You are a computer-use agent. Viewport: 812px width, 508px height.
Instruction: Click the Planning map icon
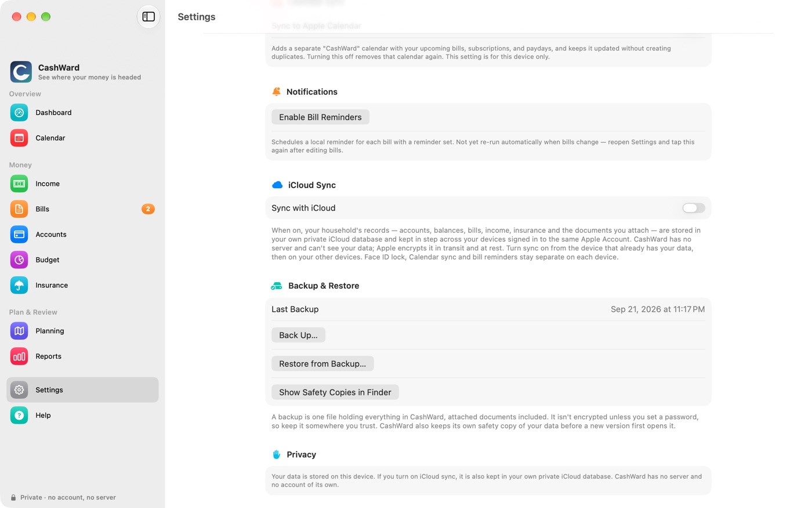click(x=19, y=331)
